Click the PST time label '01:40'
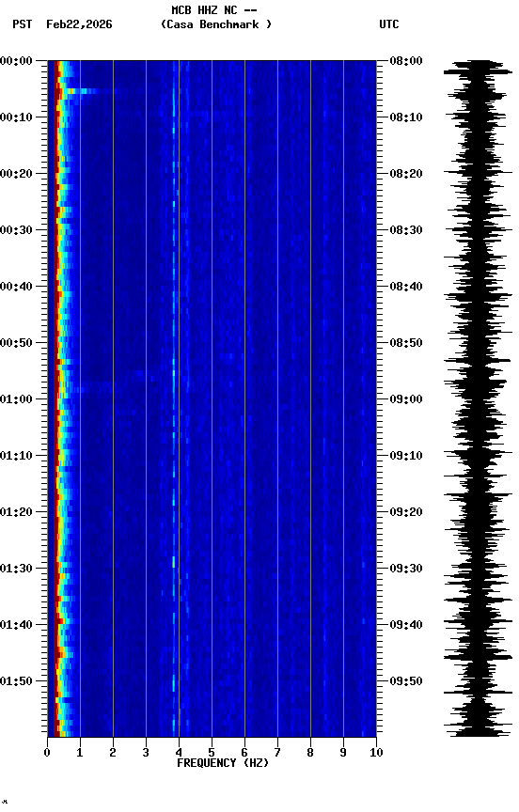The image size is (519, 812). tap(16, 626)
